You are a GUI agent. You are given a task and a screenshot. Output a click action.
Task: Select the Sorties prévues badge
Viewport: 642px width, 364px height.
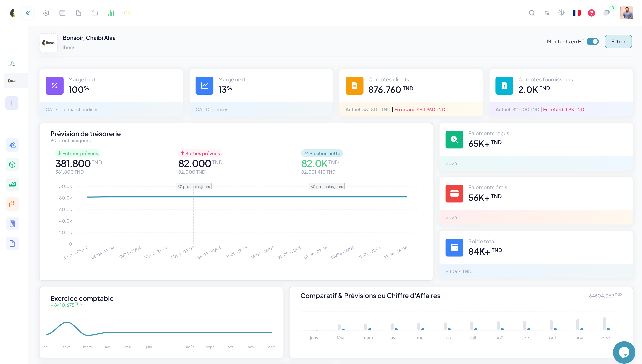point(200,153)
